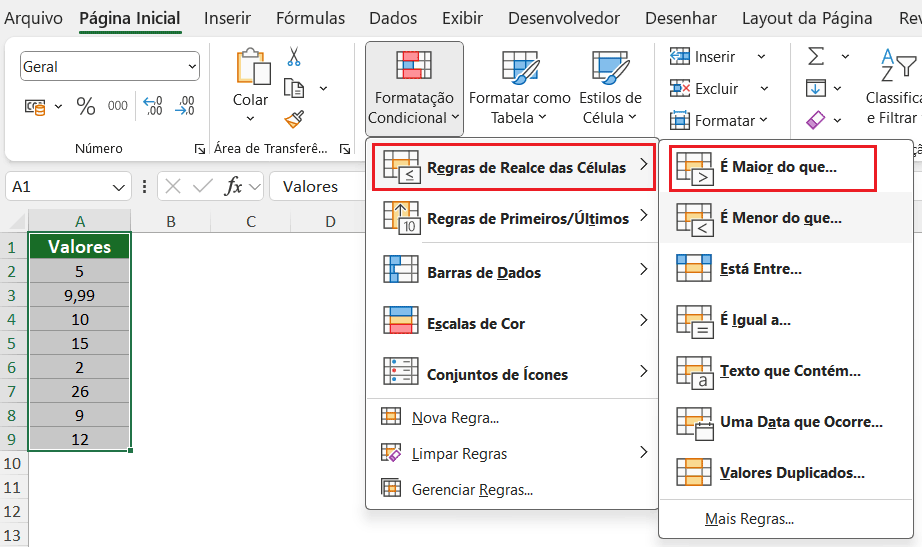Expand the Colar paste options arrow

click(x=250, y=119)
